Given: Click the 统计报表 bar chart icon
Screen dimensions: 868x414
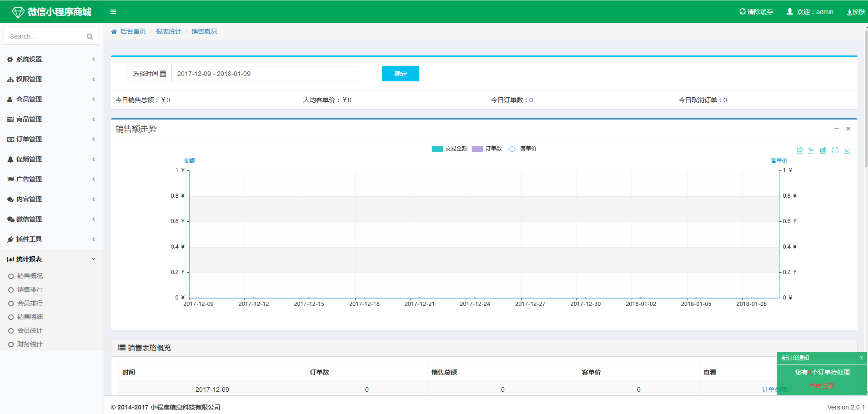Looking at the screenshot, I should coord(10,259).
